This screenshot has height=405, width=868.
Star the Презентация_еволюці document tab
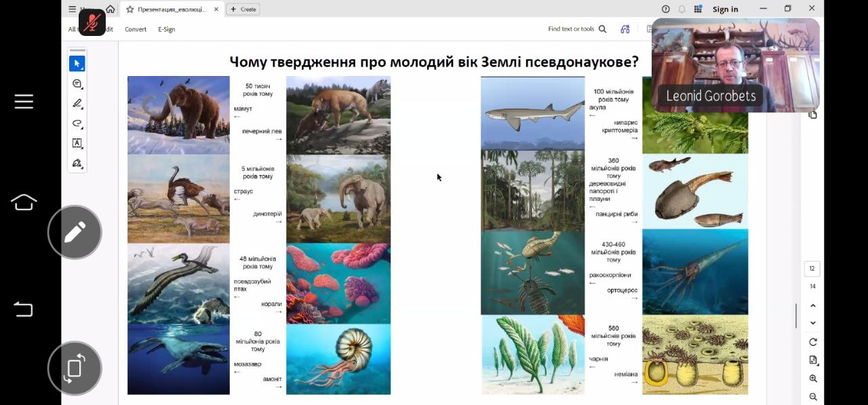pos(130,9)
